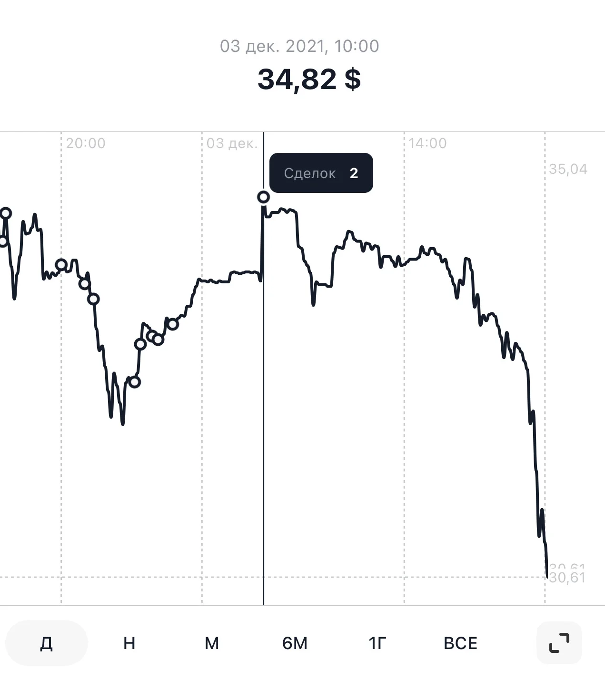Click the lowest trade marker near the dip
605x700 pixels.
135,382
